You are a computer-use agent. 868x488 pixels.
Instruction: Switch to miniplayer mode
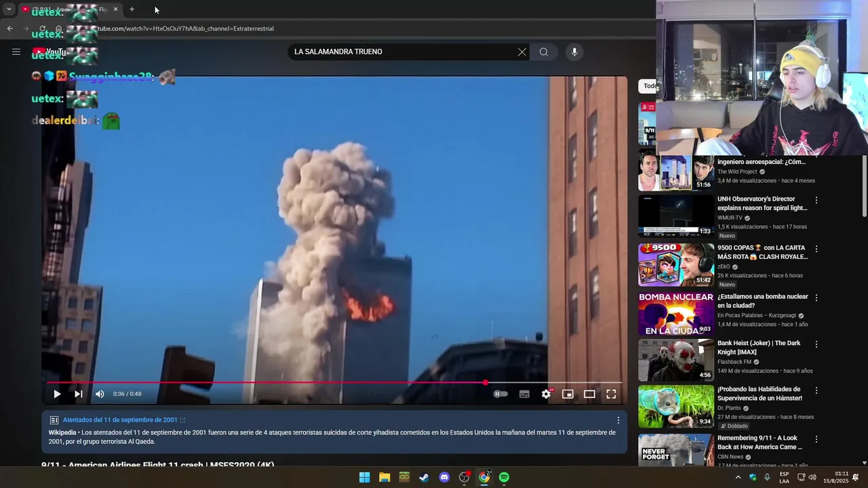(568, 394)
